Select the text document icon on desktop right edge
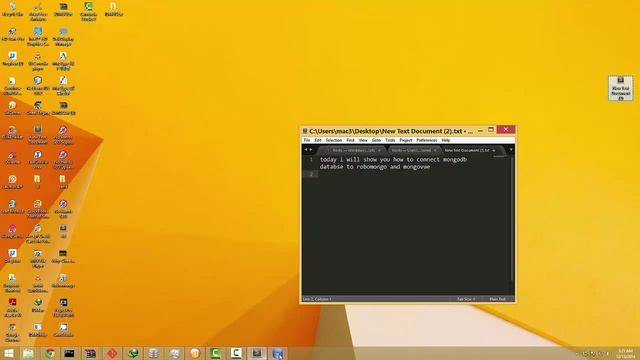This screenshot has height=360, width=640. pyautogui.click(x=620, y=88)
